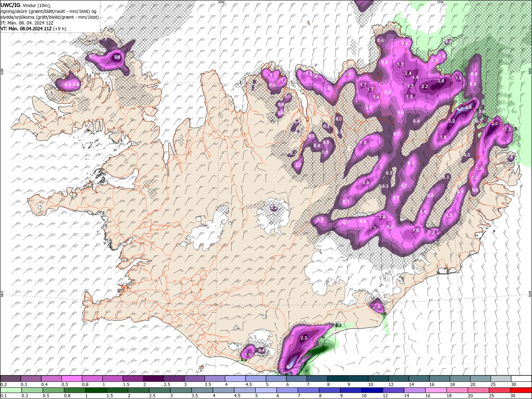This screenshot has height=399, width=532.
Task: Pick the dark green swatch labeled 1 in rain legend
Action: (x=96, y=390)
